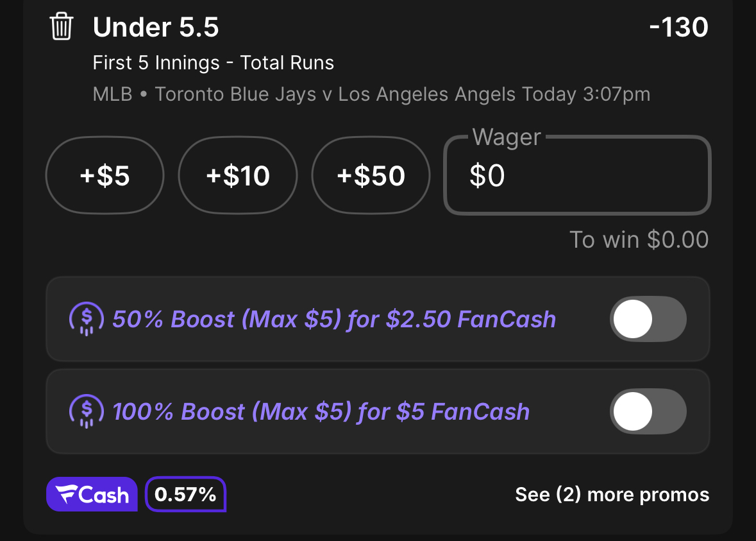Viewport: 756px width, 541px height.
Task: Click the 50% Boost FanCash coin icon
Action: pyautogui.click(x=87, y=319)
